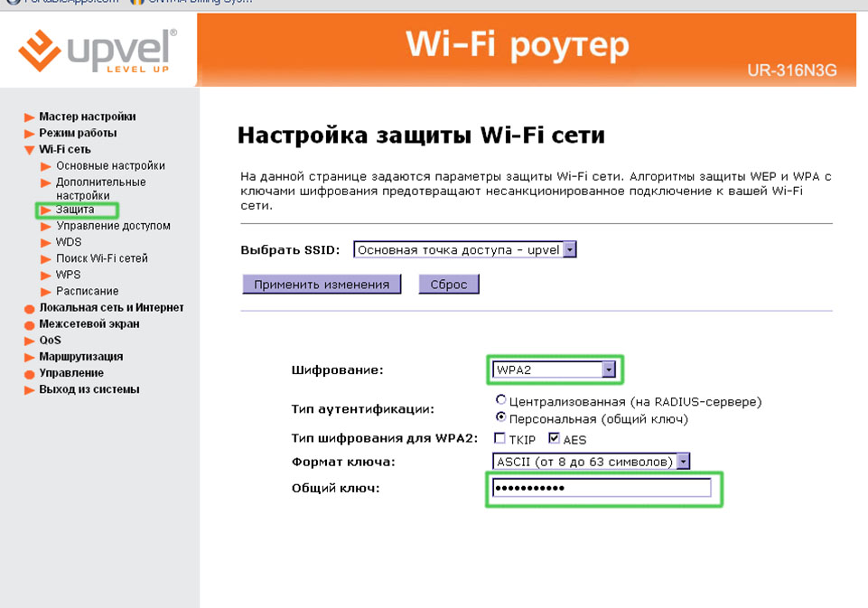Click the orange bullet beside Управление
Image resolution: width=868 pixels, height=608 pixels.
coord(30,373)
